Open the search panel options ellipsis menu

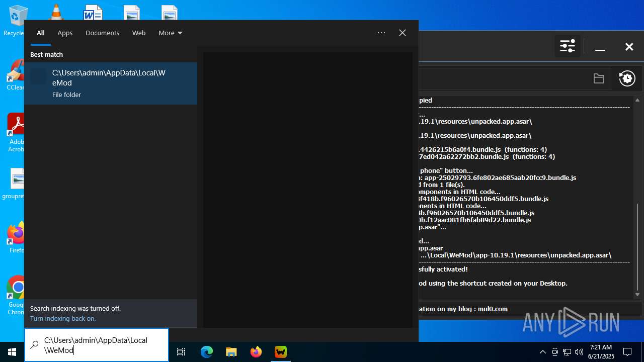[381, 33]
